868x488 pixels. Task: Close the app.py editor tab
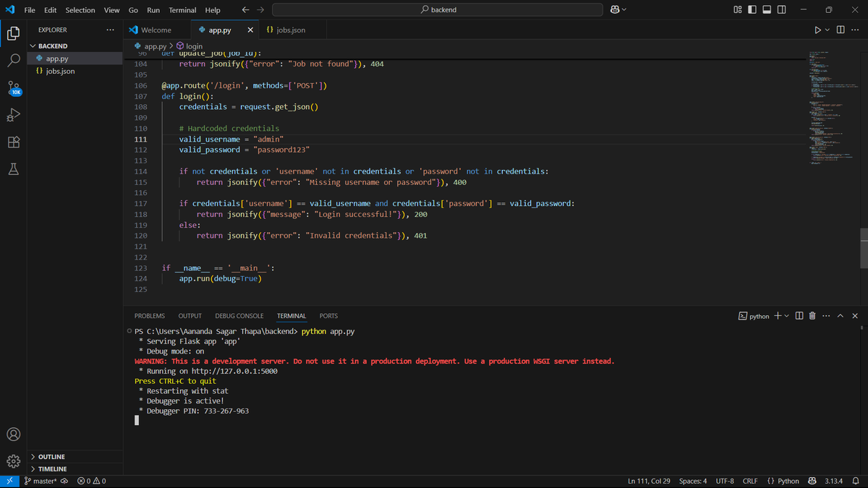[250, 30]
